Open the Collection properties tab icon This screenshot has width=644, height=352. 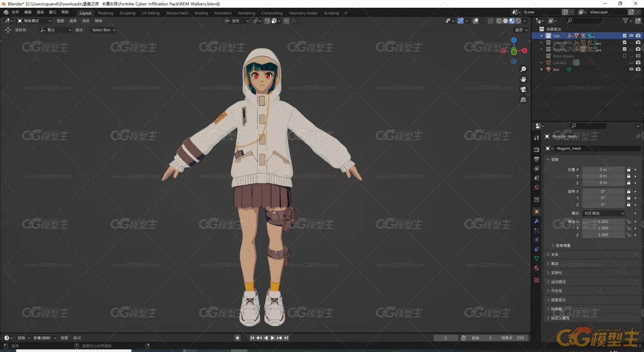[x=537, y=200]
